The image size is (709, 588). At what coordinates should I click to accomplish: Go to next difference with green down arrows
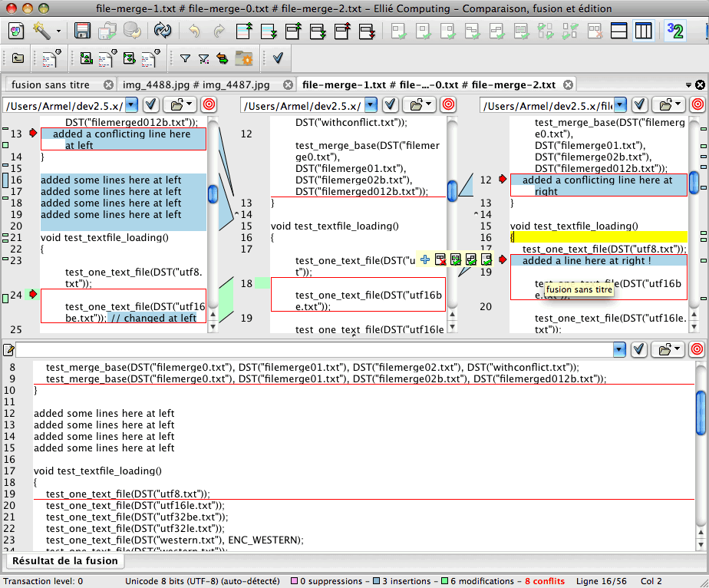(x=269, y=31)
